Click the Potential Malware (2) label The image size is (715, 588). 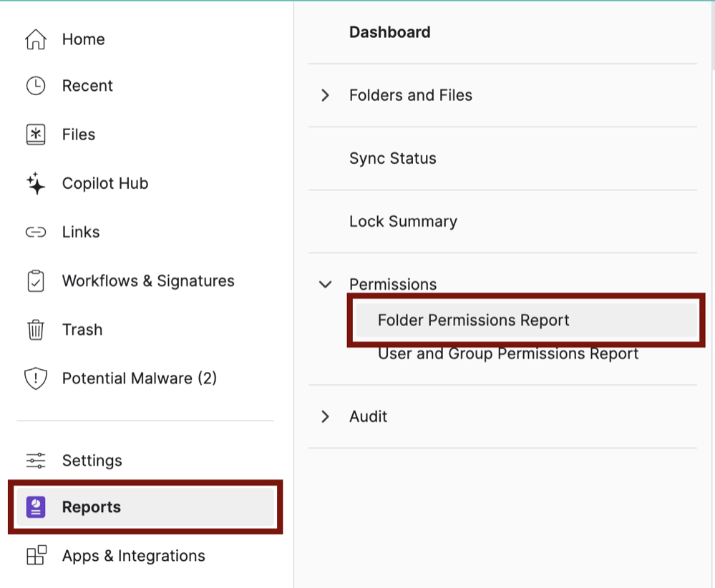pyautogui.click(x=139, y=378)
